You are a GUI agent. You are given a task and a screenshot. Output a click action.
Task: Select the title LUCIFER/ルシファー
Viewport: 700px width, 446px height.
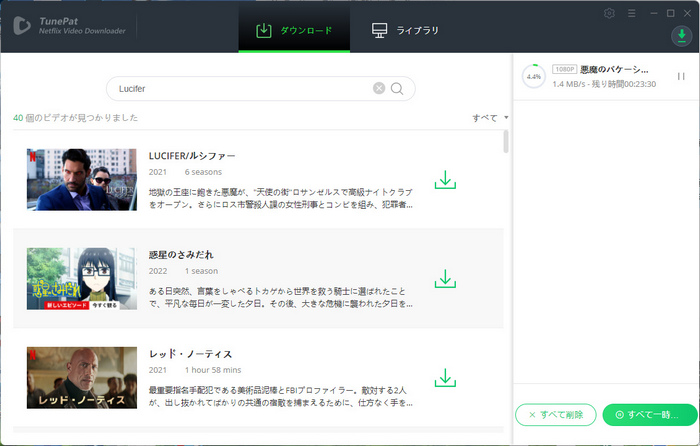(x=192, y=156)
